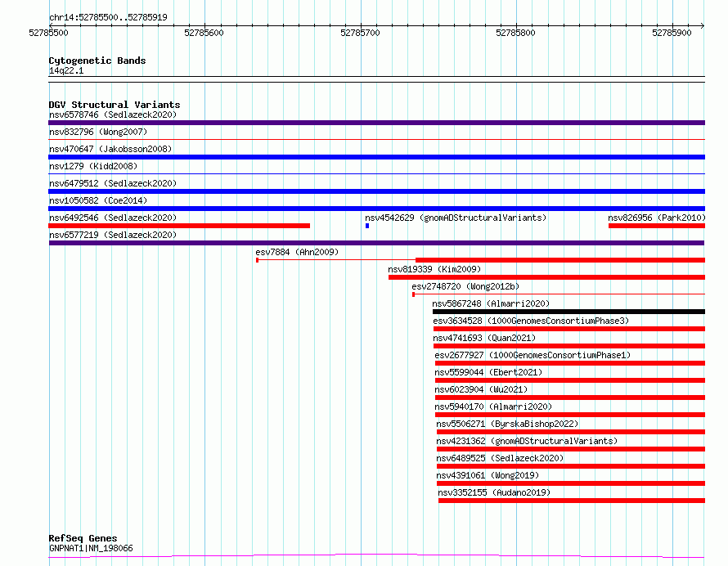Open nsv4741693 (Quan2021) variant
The width and height of the screenshot is (728, 566).
pyautogui.click(x=484, y=338)
